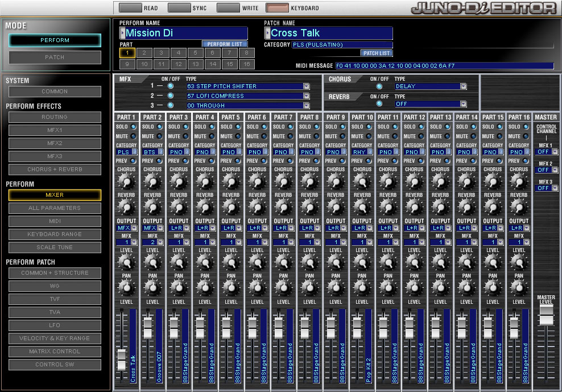Solo Part 10
562x392 pixels.
click(x=369, y=127)
